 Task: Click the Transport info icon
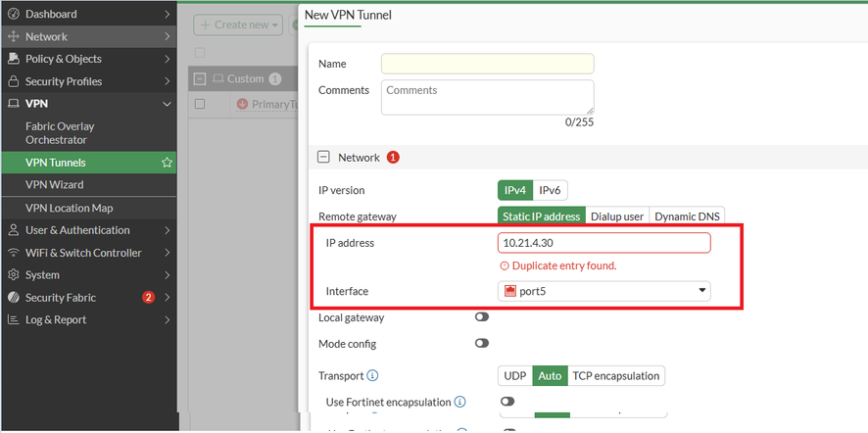coord(372,375)
